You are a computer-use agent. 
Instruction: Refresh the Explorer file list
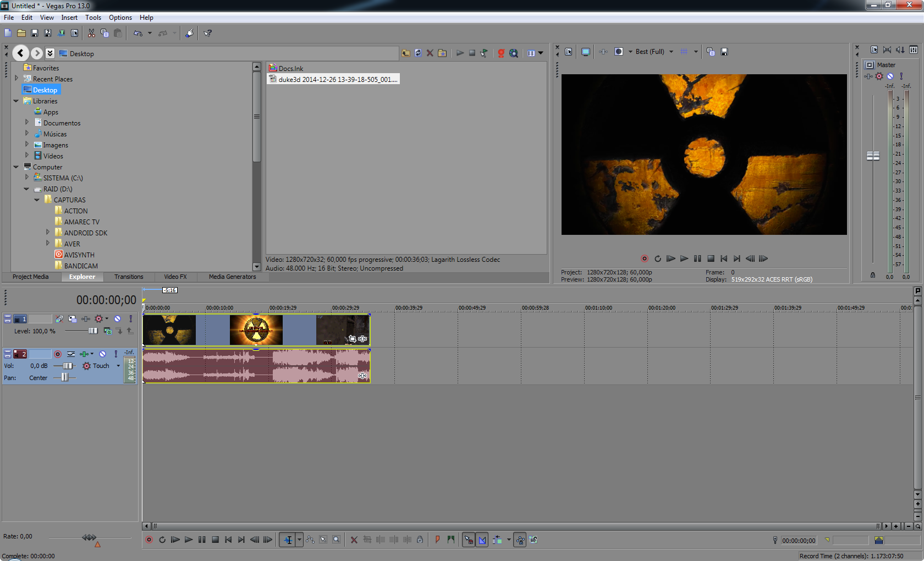point(418,53)
